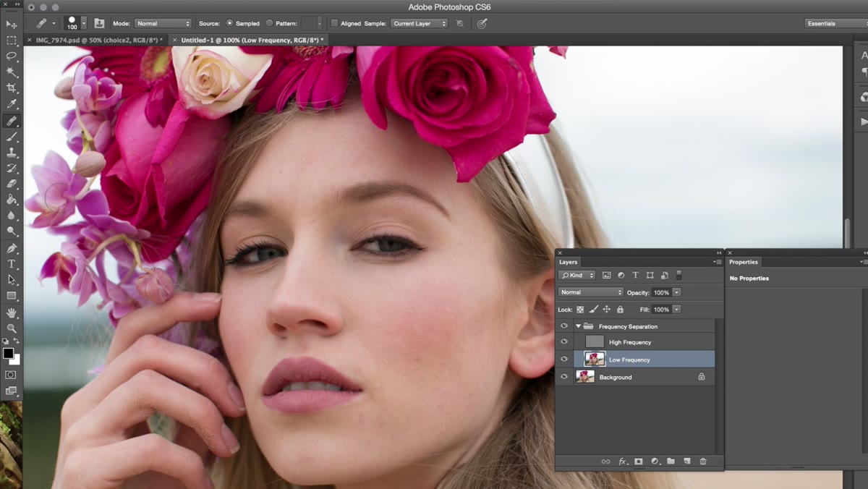Add a layer mask

639,462
